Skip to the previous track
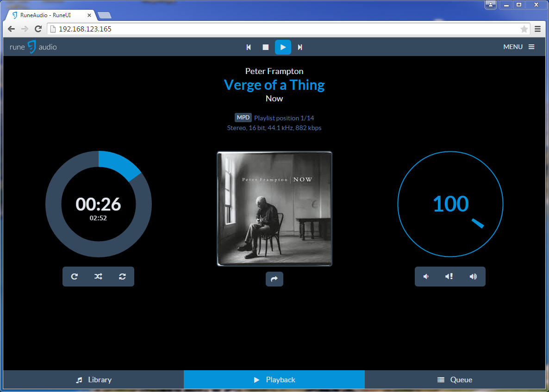This screenshot has height=392, width=549. (249, 47)
